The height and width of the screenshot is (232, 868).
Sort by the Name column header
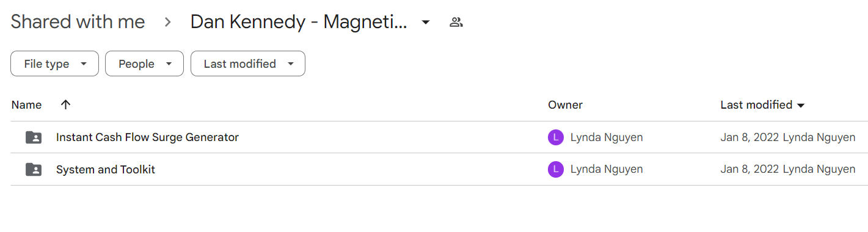[x=27, y=105]
